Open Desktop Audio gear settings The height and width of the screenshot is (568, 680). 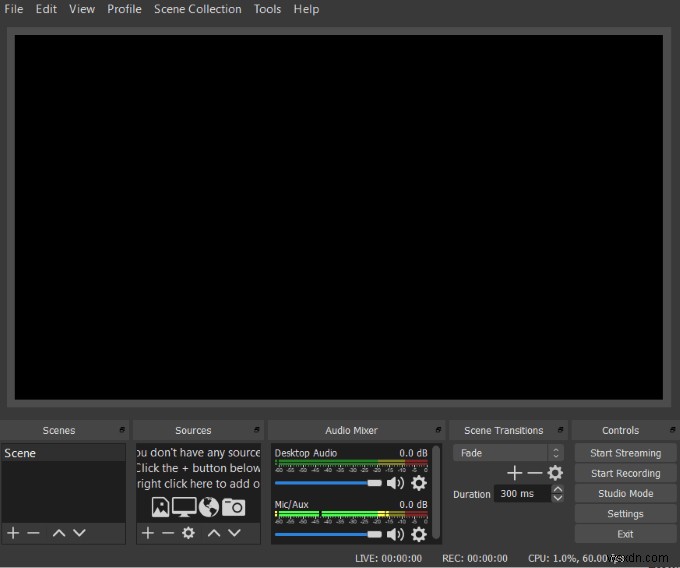click(x=418, y=483)
